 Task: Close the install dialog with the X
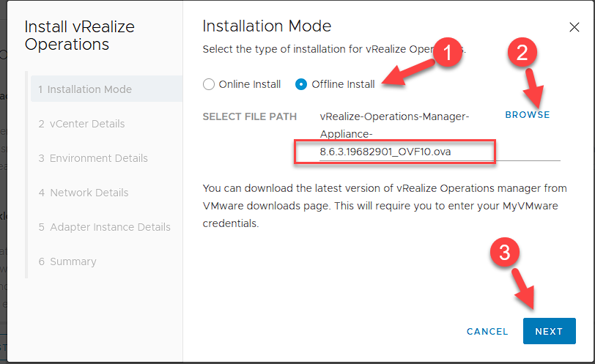point(574,27)
